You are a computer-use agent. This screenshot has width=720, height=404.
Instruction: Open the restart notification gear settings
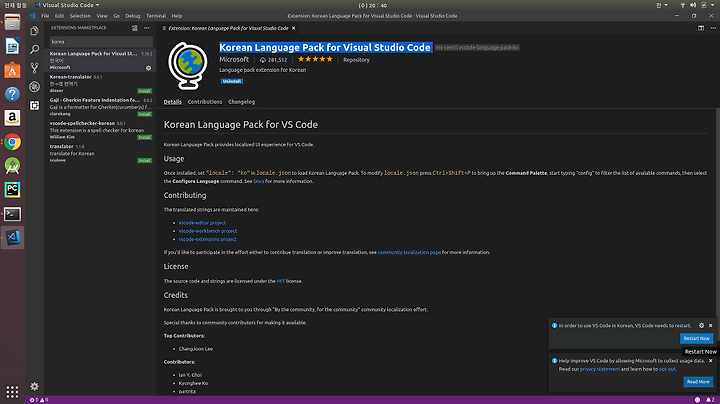tap(701, 325)
